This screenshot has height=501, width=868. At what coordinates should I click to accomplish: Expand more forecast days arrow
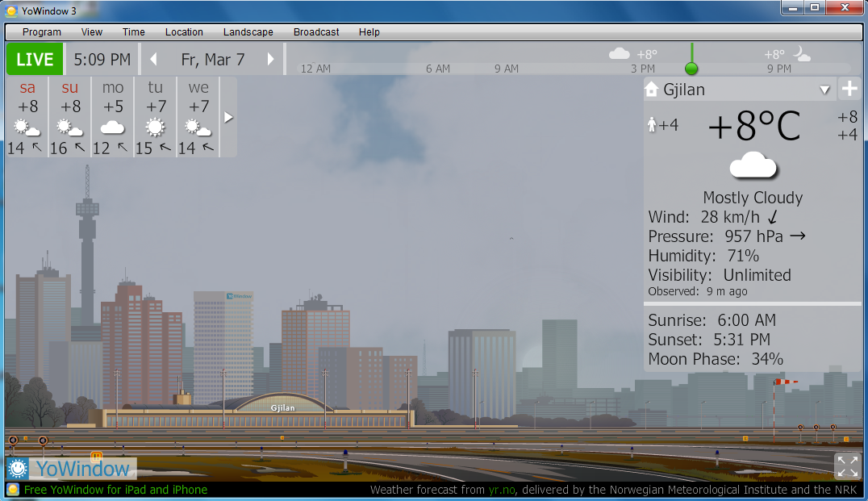coord(228,117)
